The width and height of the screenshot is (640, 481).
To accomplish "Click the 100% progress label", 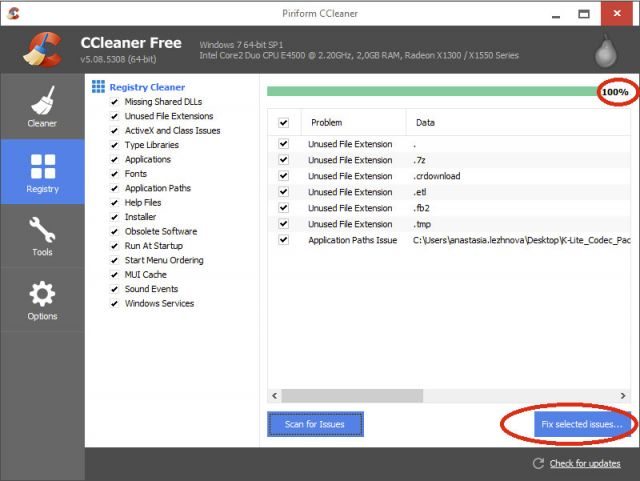I will pos(615,92).
